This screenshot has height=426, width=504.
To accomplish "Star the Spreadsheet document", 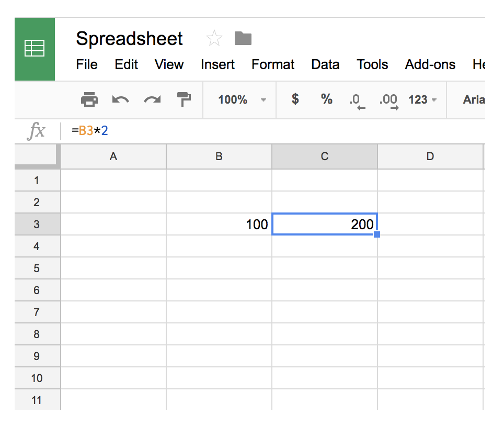I will point(214,39).
